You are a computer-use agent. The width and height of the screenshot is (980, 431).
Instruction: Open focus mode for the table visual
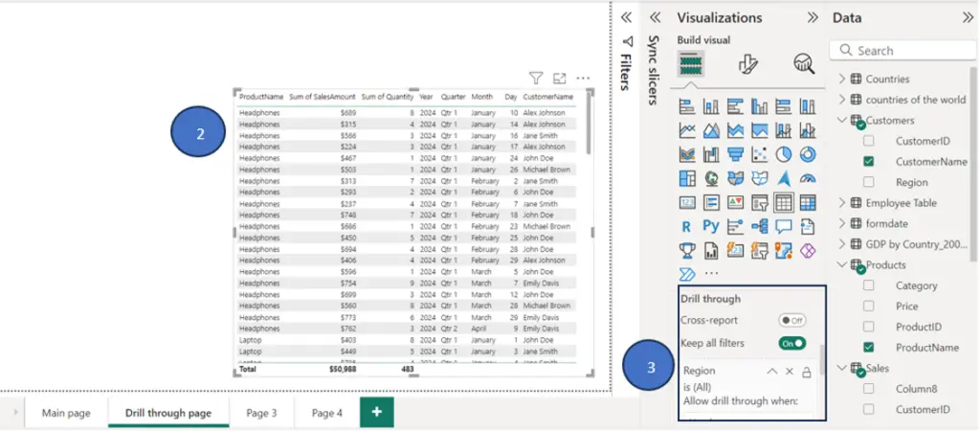point(559,79)
